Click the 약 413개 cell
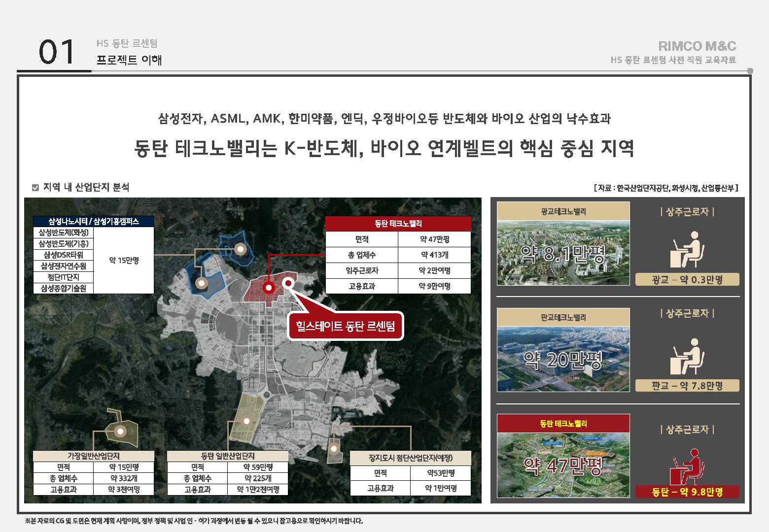Screen dimensions: 769x532 point(434,255)
